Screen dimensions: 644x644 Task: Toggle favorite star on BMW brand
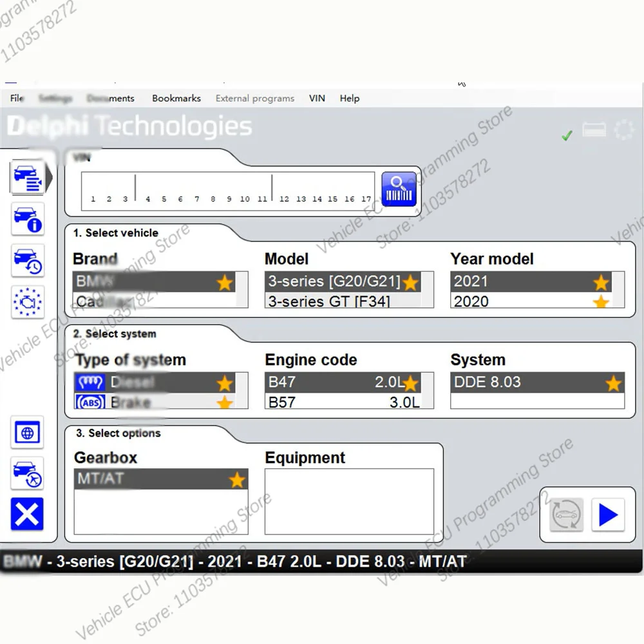(225, 283)
